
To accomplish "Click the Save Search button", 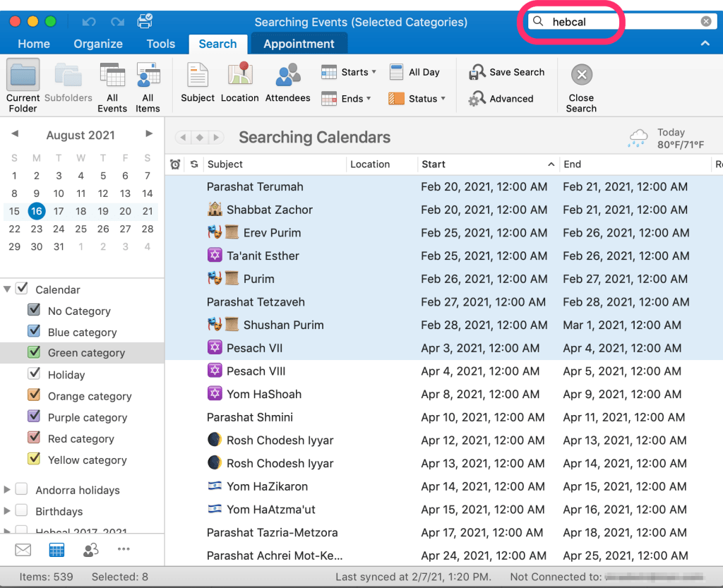I will pos(507,71).
